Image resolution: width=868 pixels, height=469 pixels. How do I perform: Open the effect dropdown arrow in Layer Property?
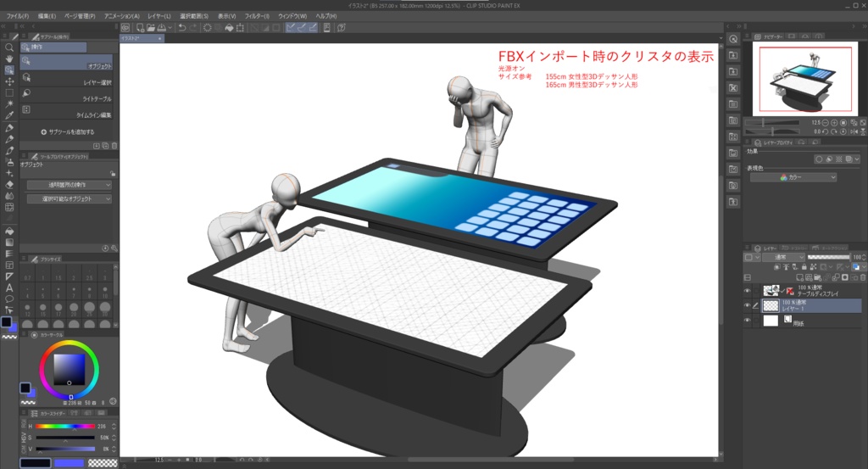858,159
